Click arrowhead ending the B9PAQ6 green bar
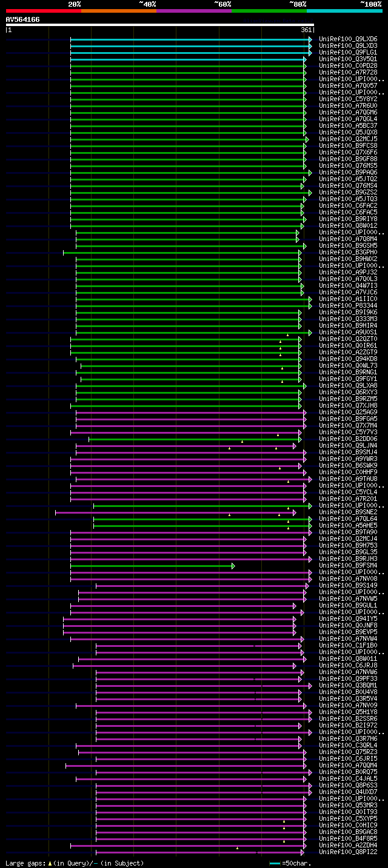Screen dimensions: 388x868 (310, 173)
